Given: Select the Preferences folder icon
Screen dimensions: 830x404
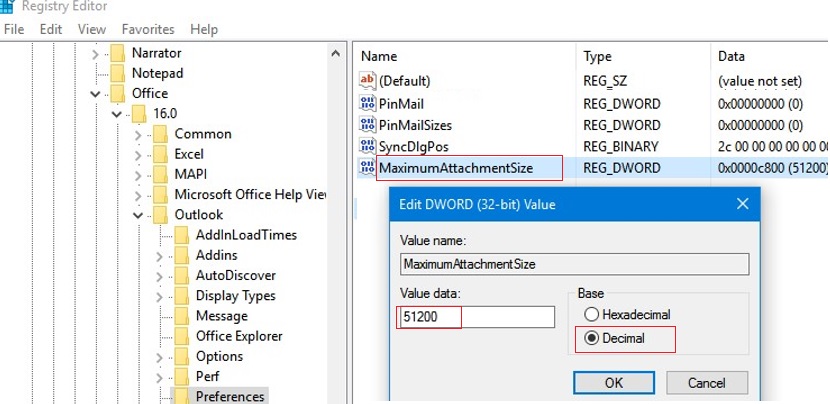Looking at the screenshot, I should pyautogui.click(x=181, y=396).
